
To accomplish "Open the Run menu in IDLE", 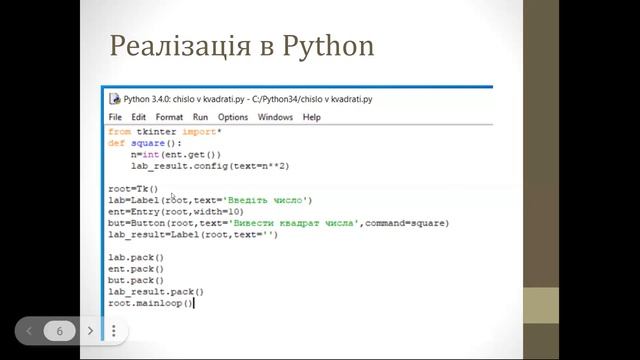I will [200, 117].
